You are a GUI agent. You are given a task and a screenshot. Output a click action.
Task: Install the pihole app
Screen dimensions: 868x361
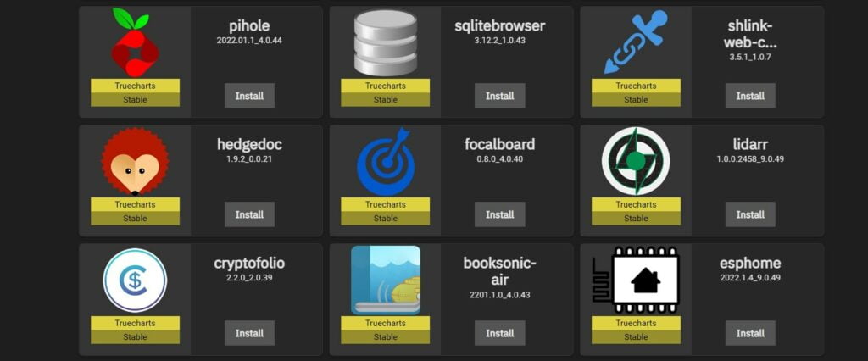tap(249, 96)
